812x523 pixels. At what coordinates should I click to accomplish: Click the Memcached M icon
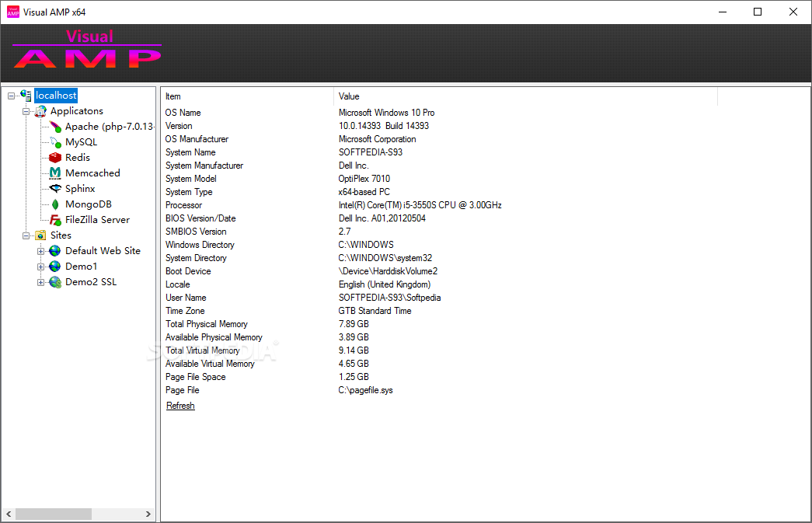click(55, 173)
